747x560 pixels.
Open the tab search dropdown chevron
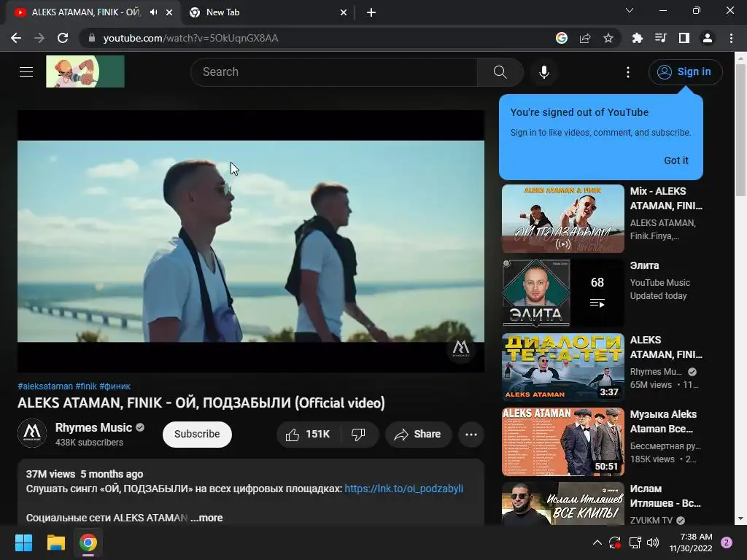(x=630, y=10)
